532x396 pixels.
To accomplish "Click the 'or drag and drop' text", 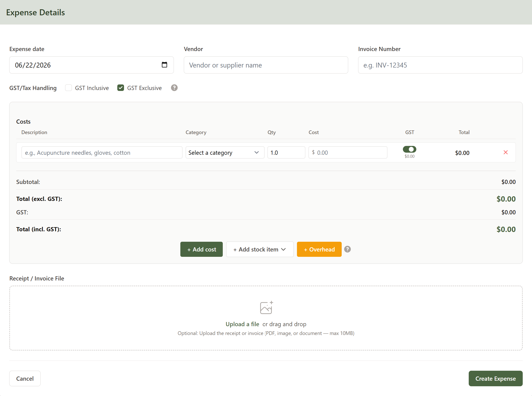I will [284, 324].
